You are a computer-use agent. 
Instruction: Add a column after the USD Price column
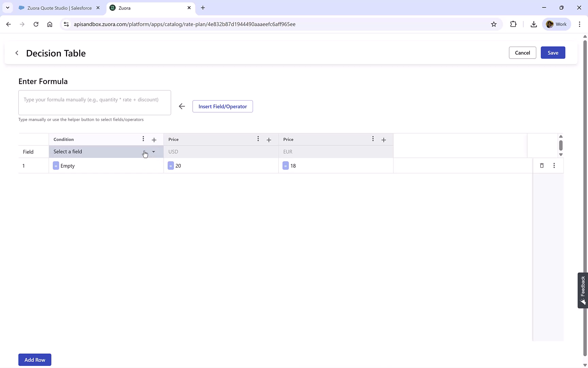[x=269, y=139]
